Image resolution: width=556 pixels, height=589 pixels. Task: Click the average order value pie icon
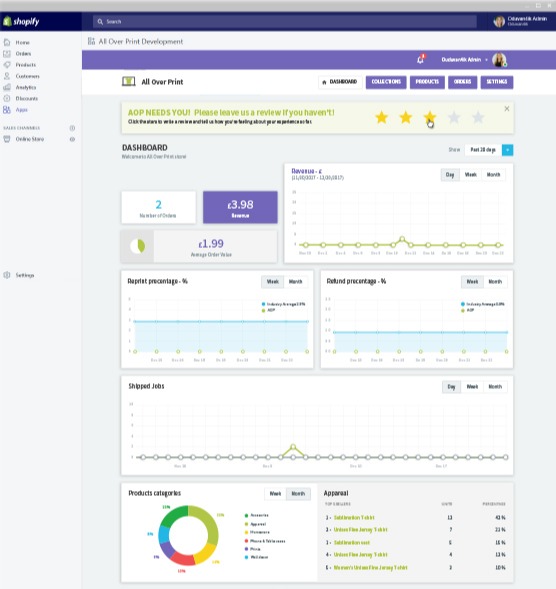coord(137,246)
